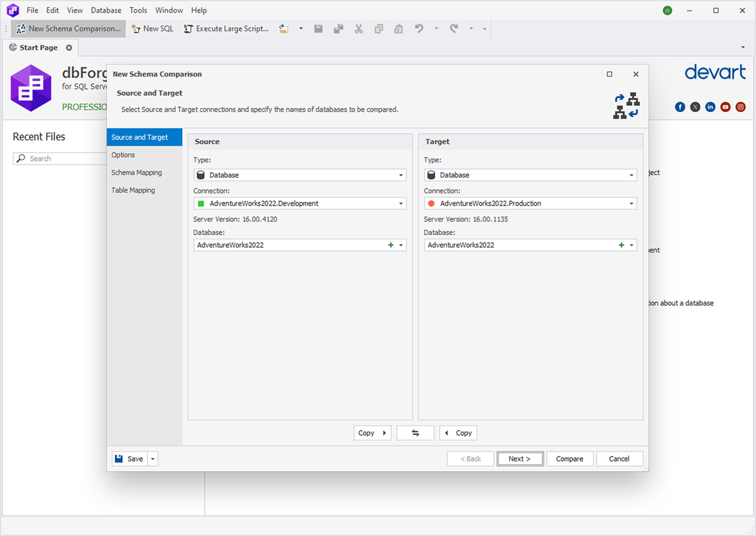Click the Copy icon in the toolbar
This screenshot has height=536, width=756.
click(379, 28)
